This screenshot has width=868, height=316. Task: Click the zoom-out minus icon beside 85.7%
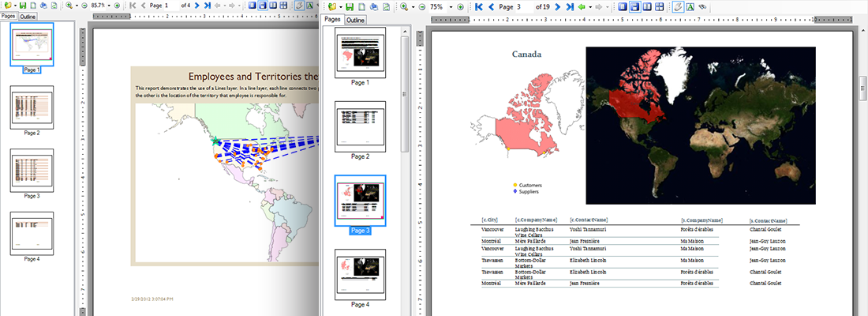point(84,6)
